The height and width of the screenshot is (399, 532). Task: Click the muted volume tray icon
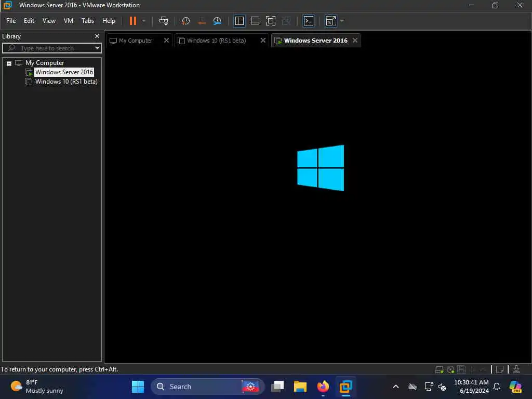(x=442, y=387)
